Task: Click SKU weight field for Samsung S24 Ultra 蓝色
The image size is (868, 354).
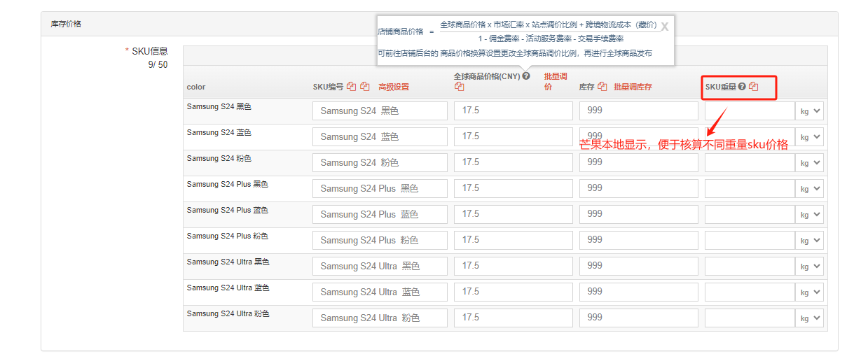Action: click(x=750, y=292)
